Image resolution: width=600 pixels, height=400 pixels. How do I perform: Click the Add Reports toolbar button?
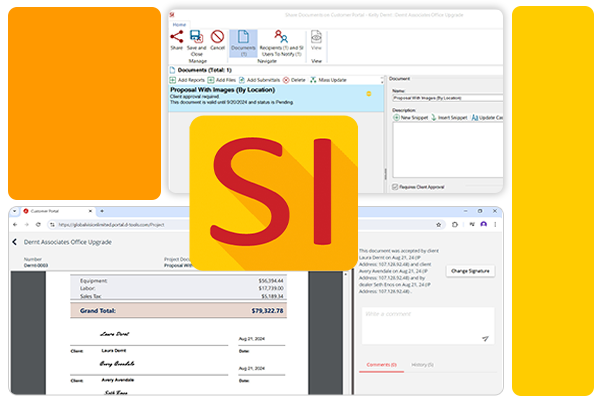(186, 79)
